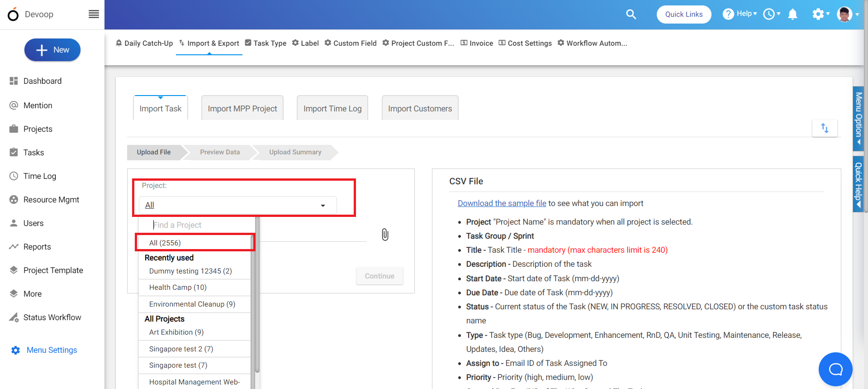
Task: Click the Tasks checkmark icon
Action: tap(14, 152)
